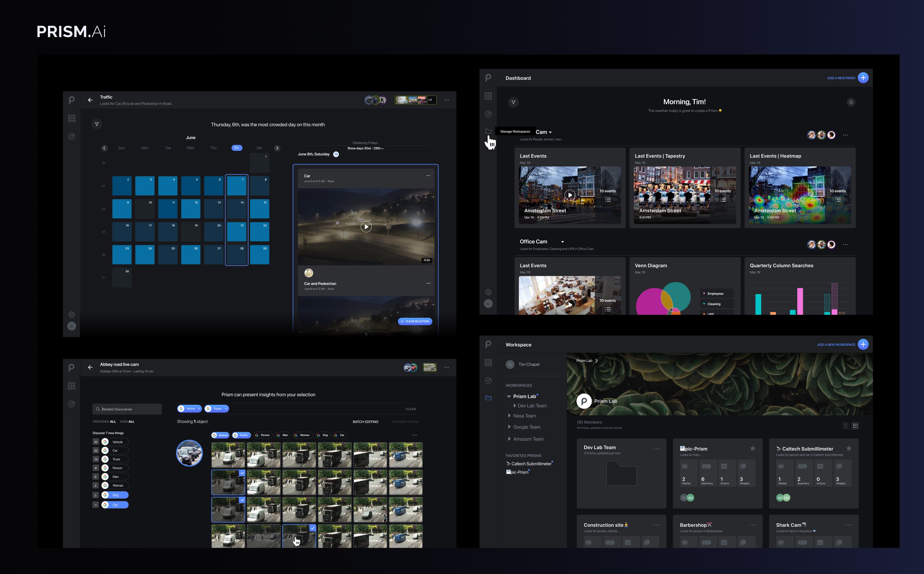
Task: Open more options on the Car event card
Action: (428, 176)
